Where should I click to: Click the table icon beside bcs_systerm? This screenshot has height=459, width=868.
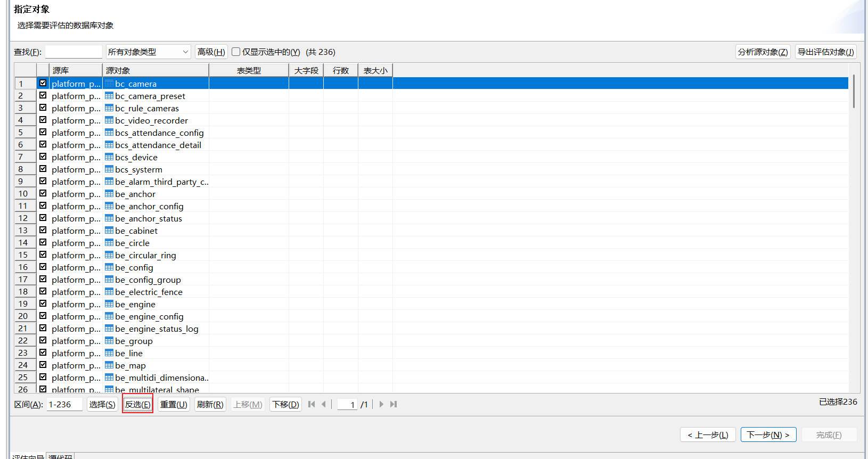109,169
